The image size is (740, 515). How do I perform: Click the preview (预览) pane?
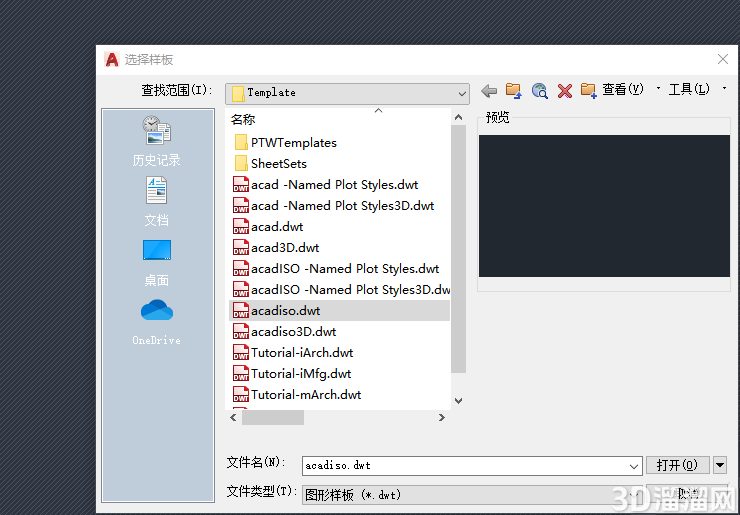tap(604, 206)
